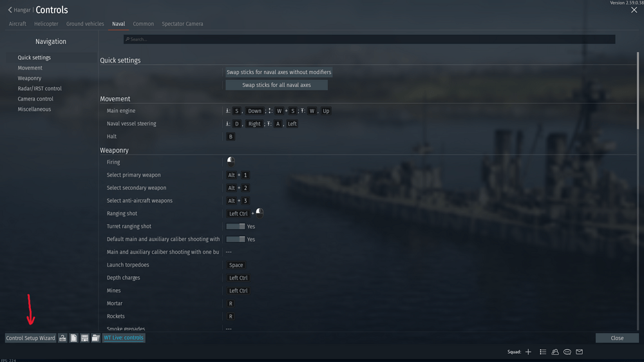Click the 2 key in Select secondary weapon
The image size is (644, 362).
[245, 188]
